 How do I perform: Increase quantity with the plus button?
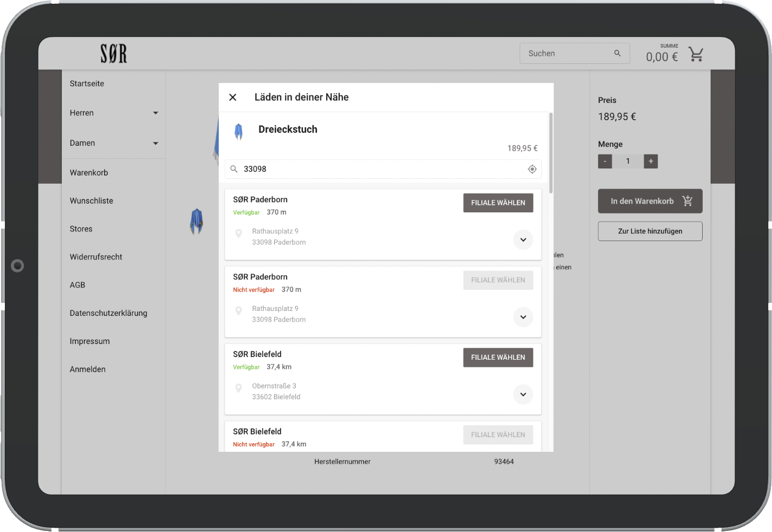coord(651,161)
